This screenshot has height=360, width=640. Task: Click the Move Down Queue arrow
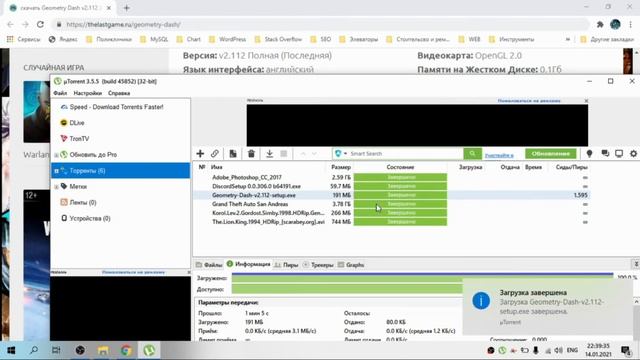click(314, 154)
